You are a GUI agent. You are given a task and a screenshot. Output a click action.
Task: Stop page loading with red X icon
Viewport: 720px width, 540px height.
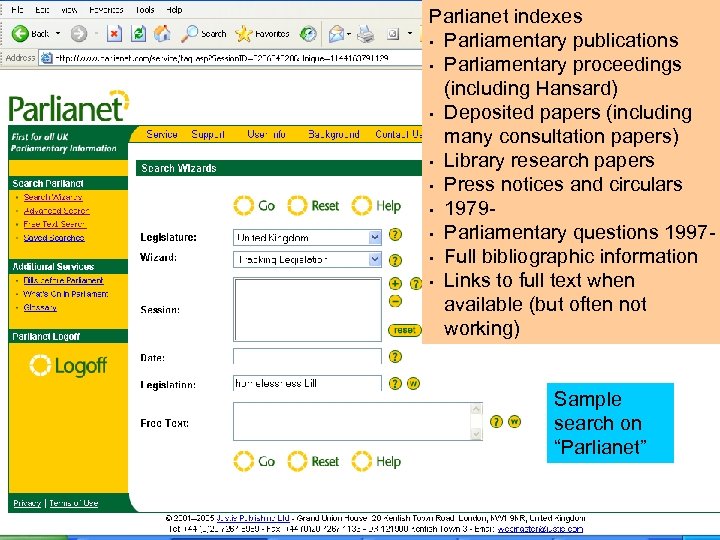(x=114, y=34)
